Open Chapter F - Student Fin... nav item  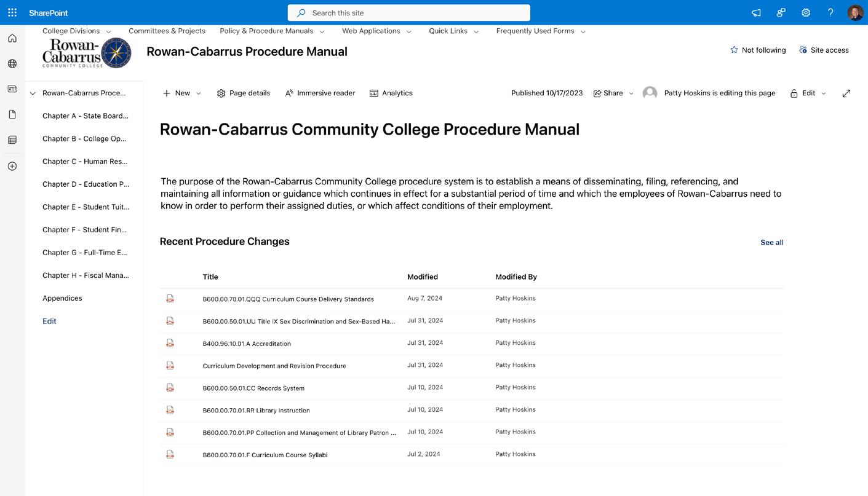[85, 229]
